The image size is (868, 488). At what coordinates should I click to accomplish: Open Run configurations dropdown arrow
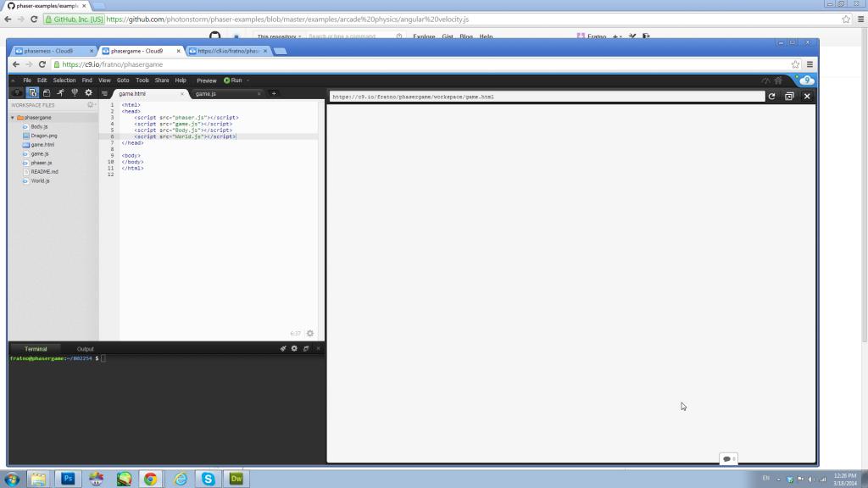pyautogui.click(x=248, y=80)
